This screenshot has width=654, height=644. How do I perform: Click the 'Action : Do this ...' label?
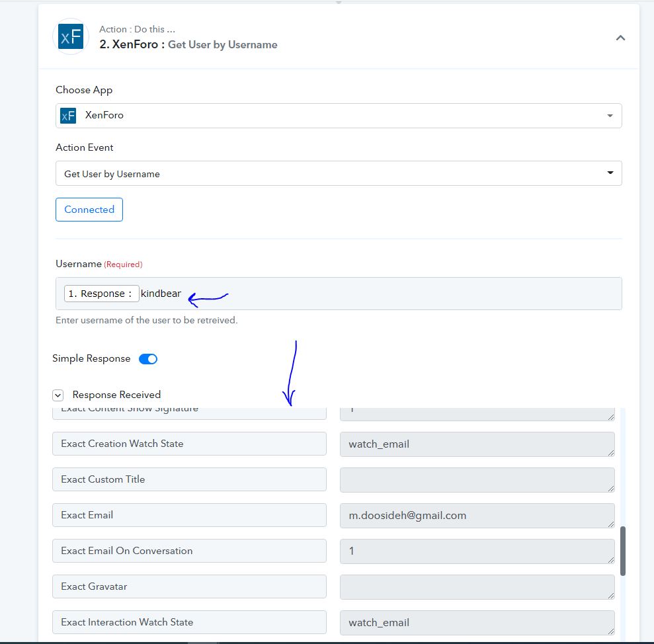pos(137,29)
